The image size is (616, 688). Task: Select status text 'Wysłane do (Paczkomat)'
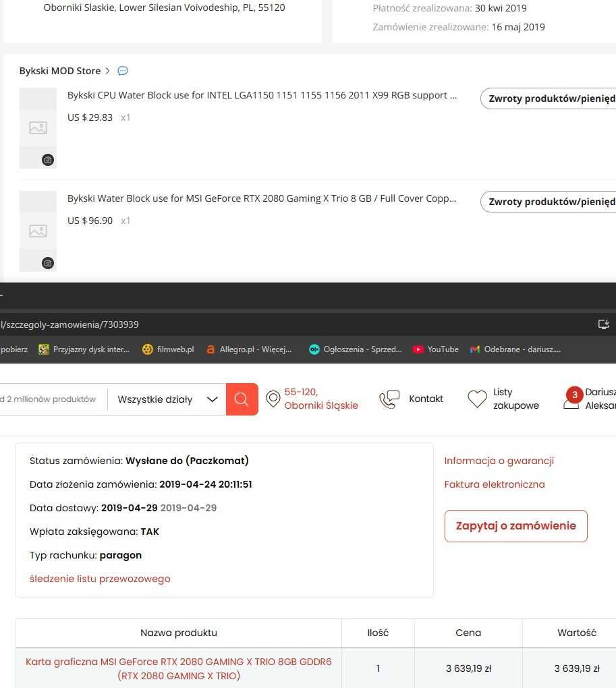click(x=187, y=461)
